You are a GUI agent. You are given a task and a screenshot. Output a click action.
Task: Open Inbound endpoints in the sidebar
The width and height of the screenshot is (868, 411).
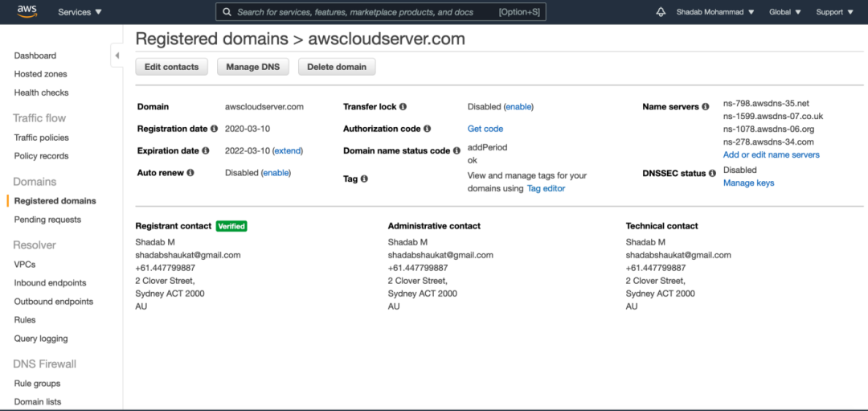[51, 282]
